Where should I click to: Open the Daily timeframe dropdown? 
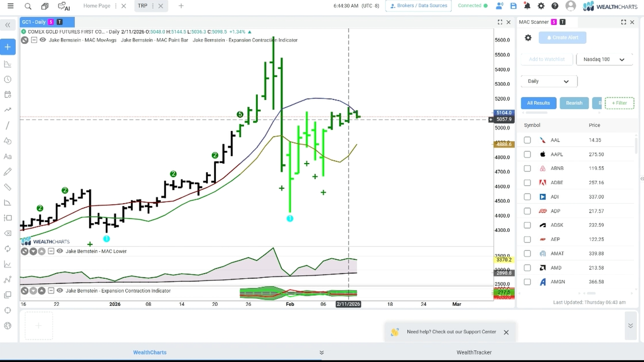click(x=549, y=81)
